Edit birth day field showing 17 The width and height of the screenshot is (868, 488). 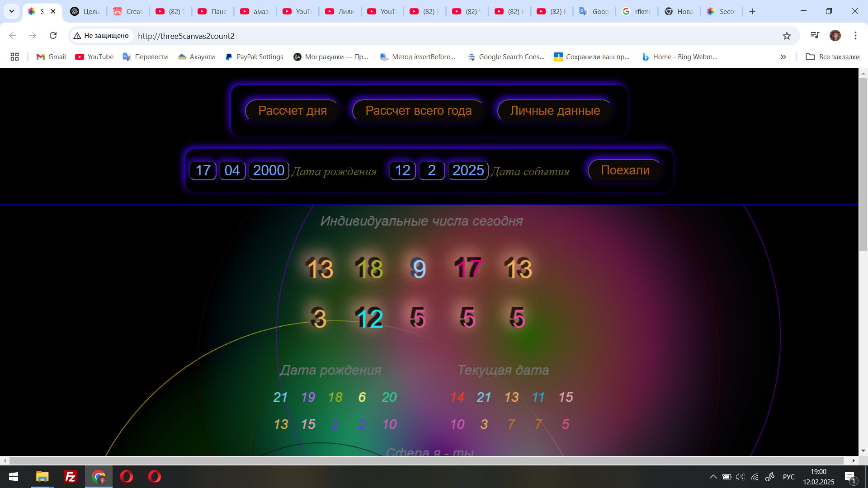click(x=203, y=170)
